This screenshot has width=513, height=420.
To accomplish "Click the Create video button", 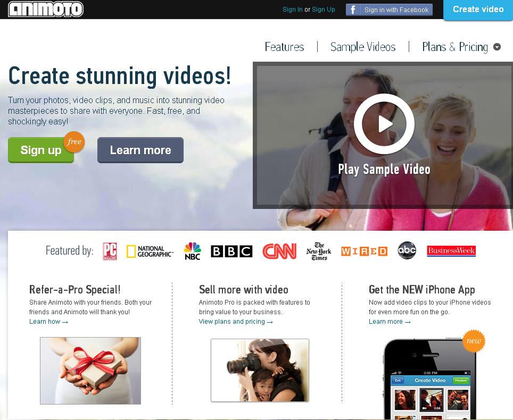I will (x=478, y=10).
